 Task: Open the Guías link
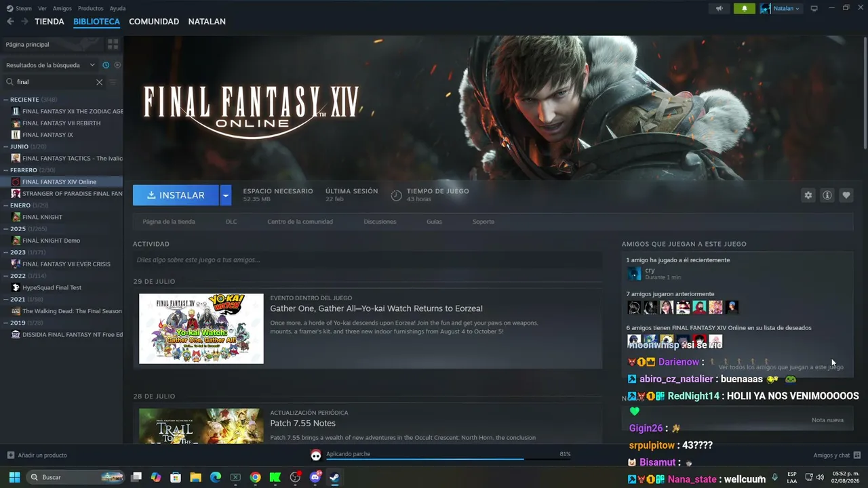(x=434, y=222)
